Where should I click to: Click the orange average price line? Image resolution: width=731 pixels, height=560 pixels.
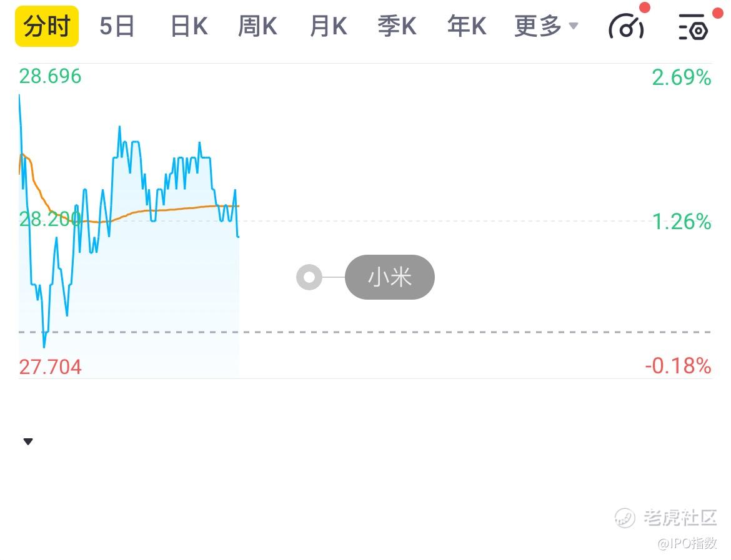point(181,208)
